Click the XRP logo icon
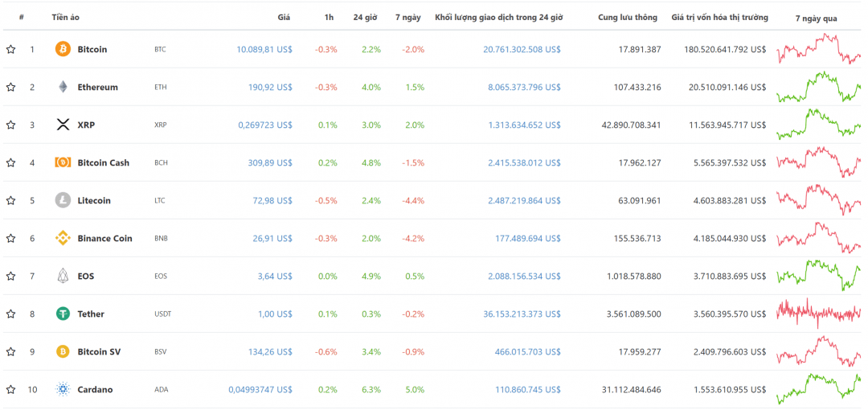Viewport: 868px width, 410px height. point(63,125)
